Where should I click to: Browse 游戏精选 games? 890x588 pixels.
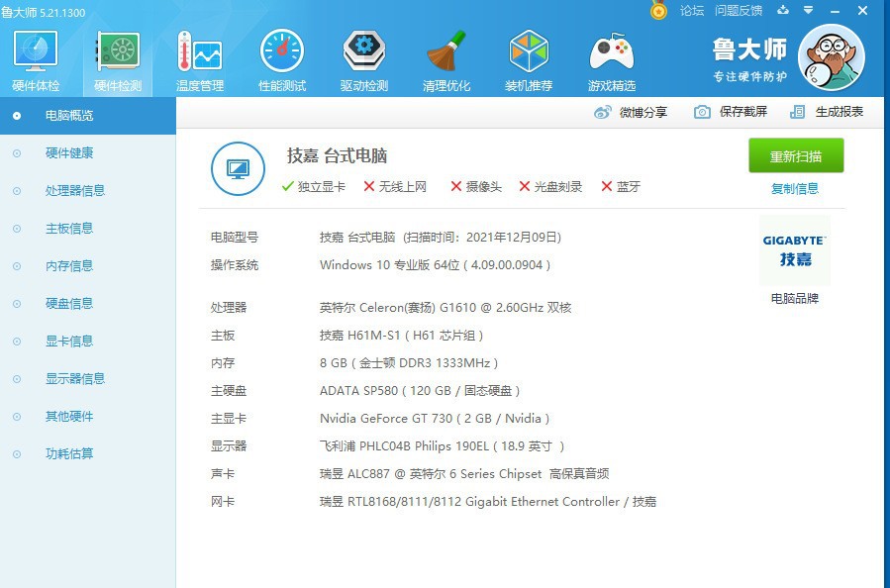[x=611, y=57]
